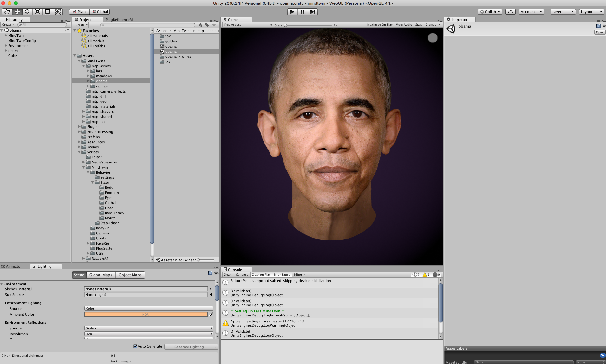The image size is (606, 364).
Task: Click the Game view Scale slider
Action: [308, 25]
